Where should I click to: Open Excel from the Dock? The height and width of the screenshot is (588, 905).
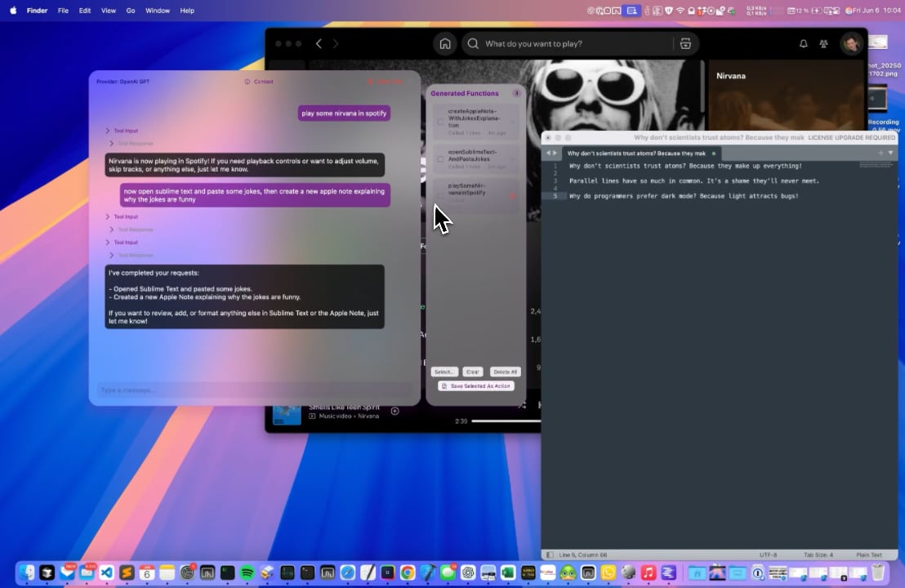(508, 572)
